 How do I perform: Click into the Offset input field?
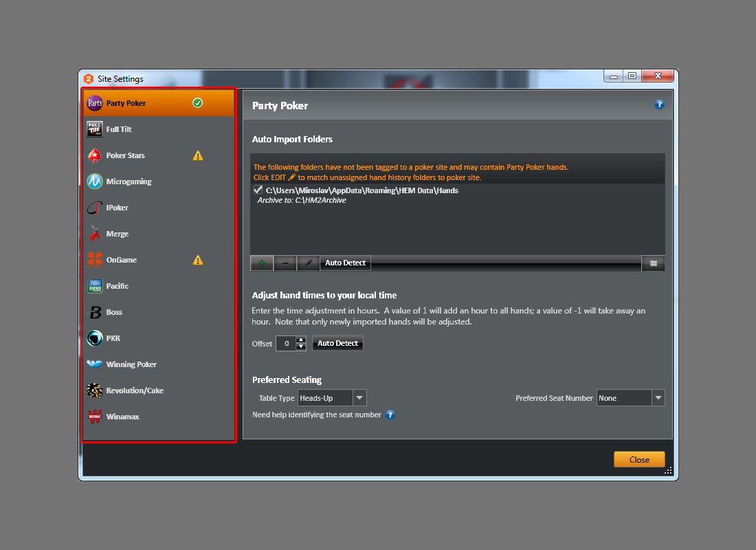click(286, 343)
